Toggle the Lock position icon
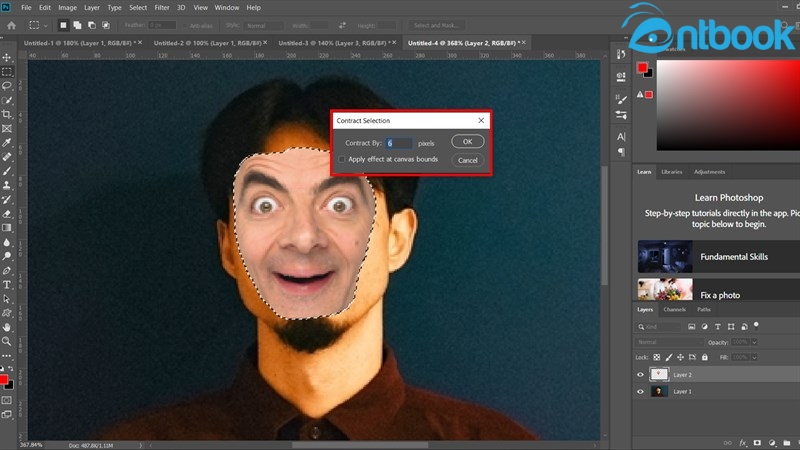The width and height of the screenshot is (800, 450). (680, 357)
